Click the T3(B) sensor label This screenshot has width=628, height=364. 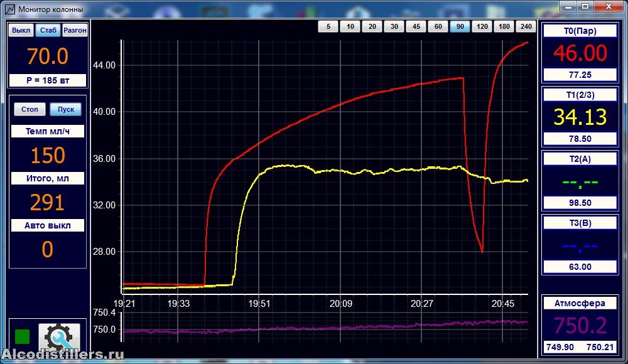[x=580, y=223]
